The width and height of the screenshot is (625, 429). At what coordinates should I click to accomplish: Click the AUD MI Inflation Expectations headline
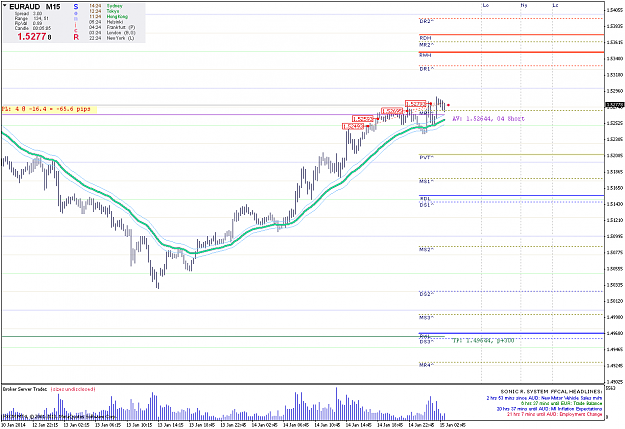549,409
